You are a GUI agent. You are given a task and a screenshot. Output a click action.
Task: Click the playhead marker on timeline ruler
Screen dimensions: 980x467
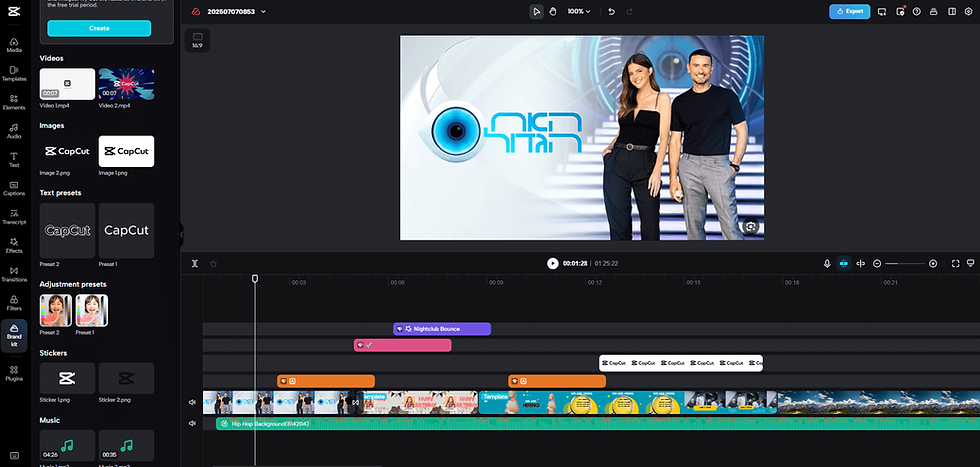pyautogui.click(x=255, y=278)
